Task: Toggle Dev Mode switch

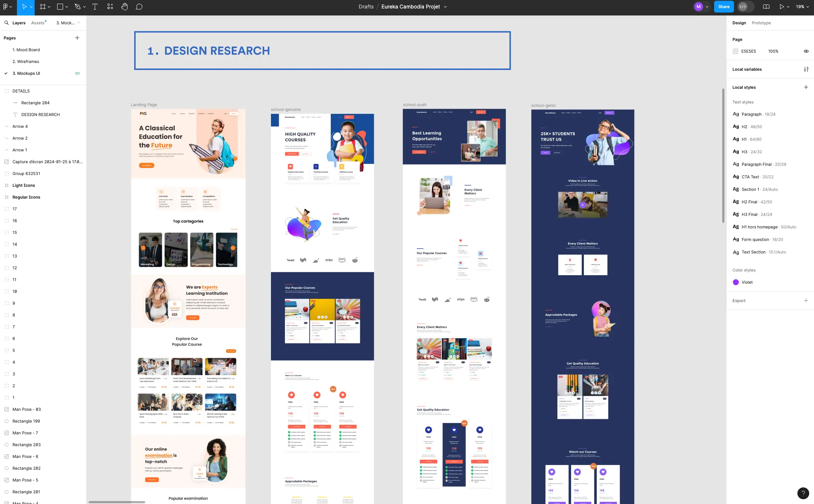Action: [745, 7]
